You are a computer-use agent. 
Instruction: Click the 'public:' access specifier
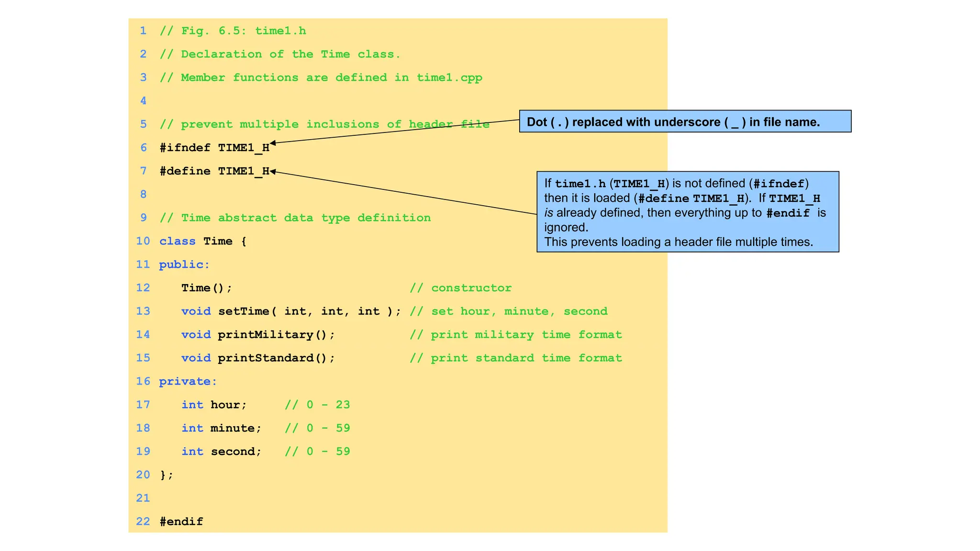point(184,264)
